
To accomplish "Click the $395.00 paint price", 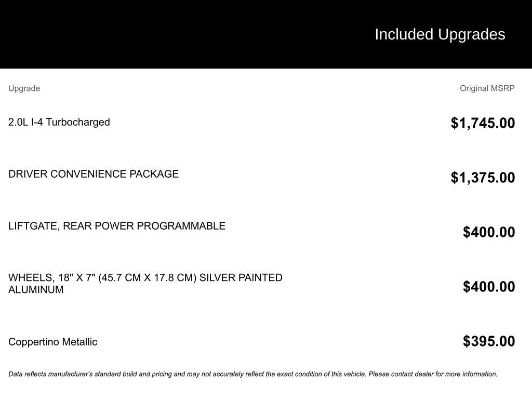I will (489, 341).
